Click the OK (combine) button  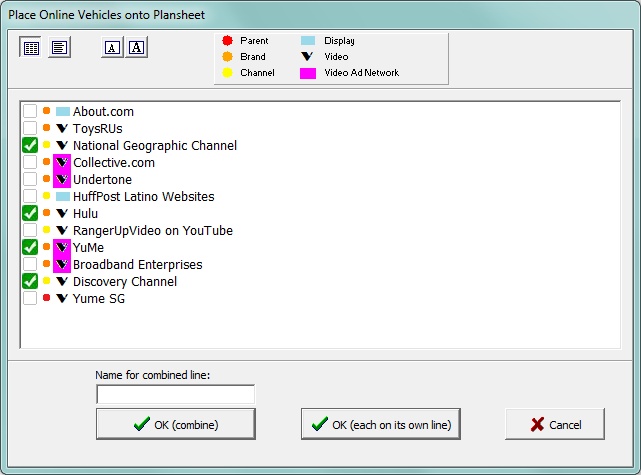click(x=176, y=424)
